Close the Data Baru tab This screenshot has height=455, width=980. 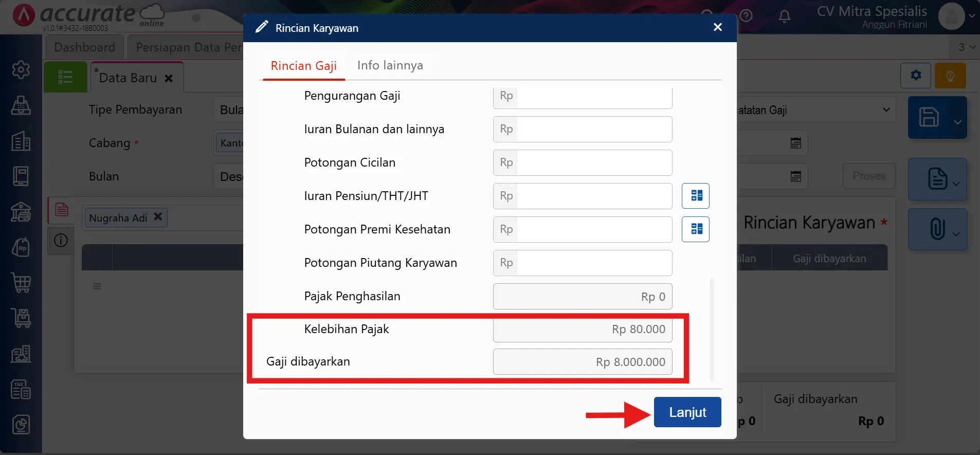(x=169, y=78)
